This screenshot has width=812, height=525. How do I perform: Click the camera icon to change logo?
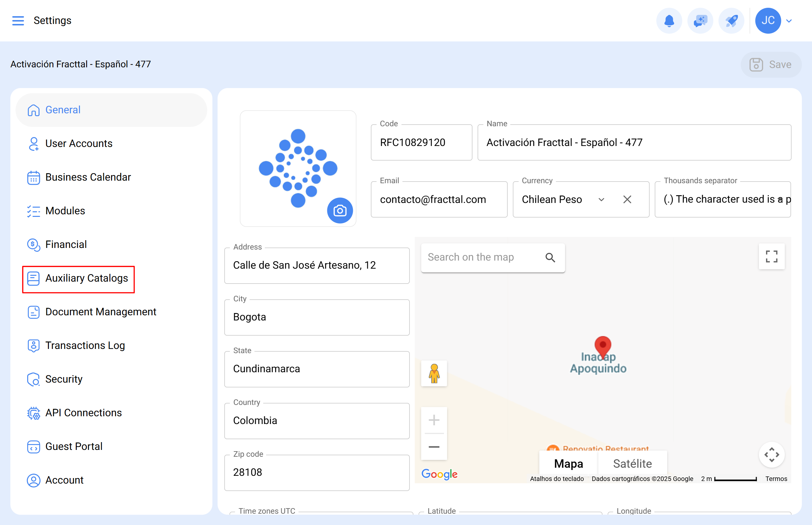340,210
